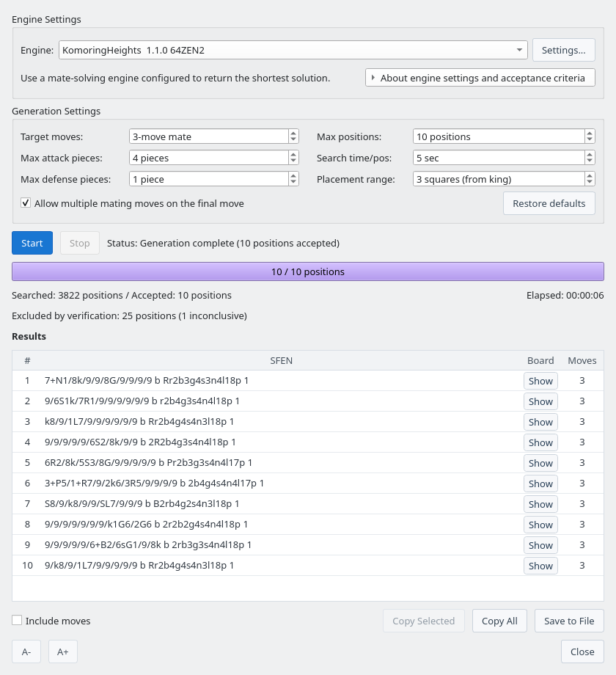Click the Max positions value field

[x=499, y=136]
